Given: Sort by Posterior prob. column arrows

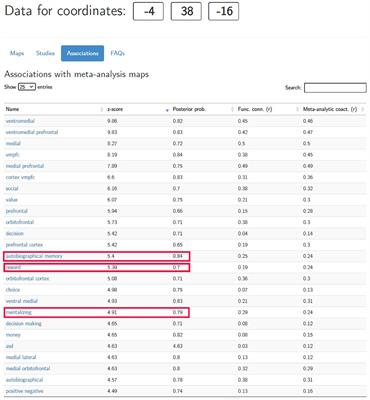Looking at the screenshot, I should coord(232,109).
